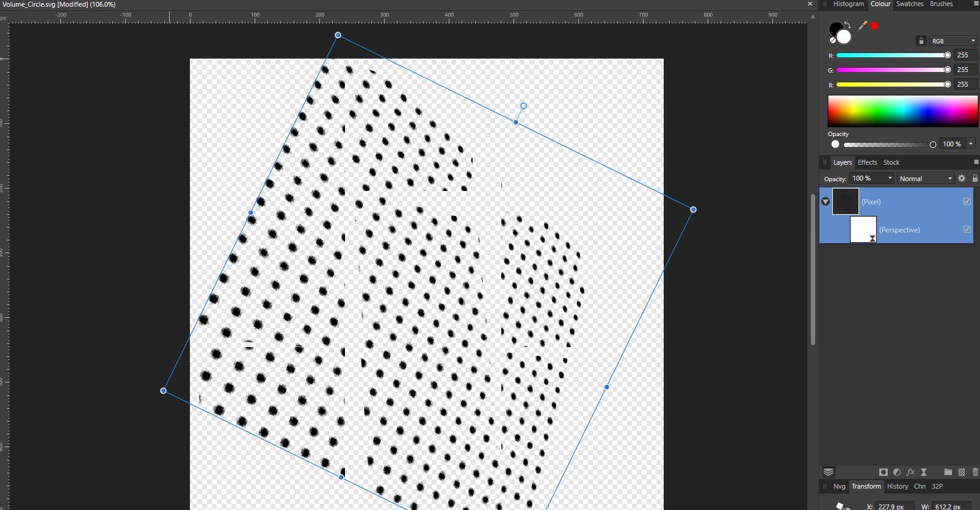
Task: Select the (Perspective) layer thumbnail
Action: [863, 229]
